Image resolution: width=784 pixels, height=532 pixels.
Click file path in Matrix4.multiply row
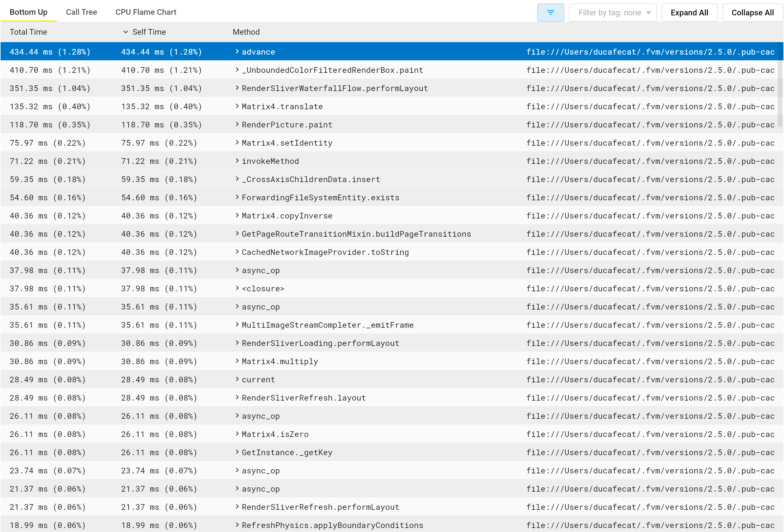click(x=650, y=362)
